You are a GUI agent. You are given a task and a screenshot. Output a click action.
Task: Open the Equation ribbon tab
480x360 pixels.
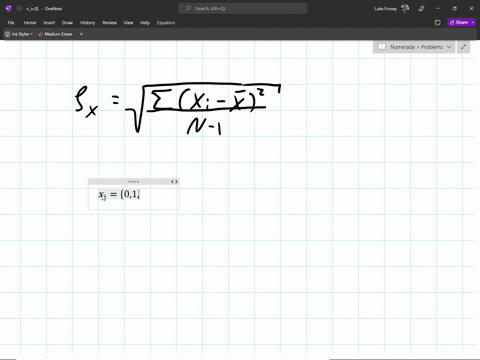pos(166,23)
